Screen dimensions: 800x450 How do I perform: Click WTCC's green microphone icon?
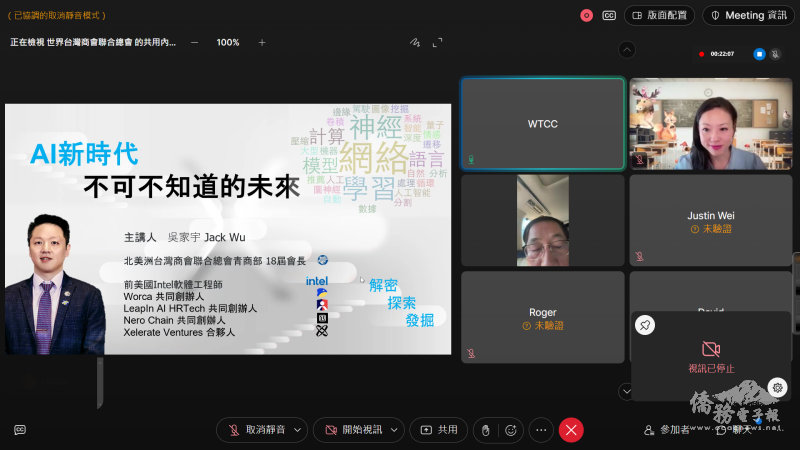pyautogui.click(x=471, y=160)
